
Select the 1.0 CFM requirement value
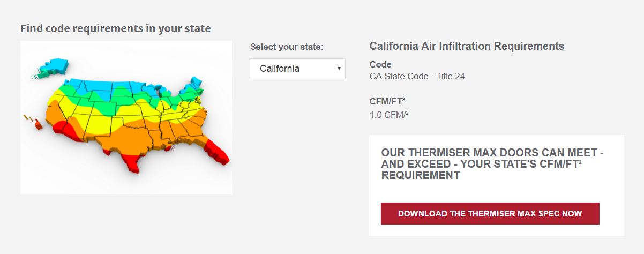[x=389, y=114]
